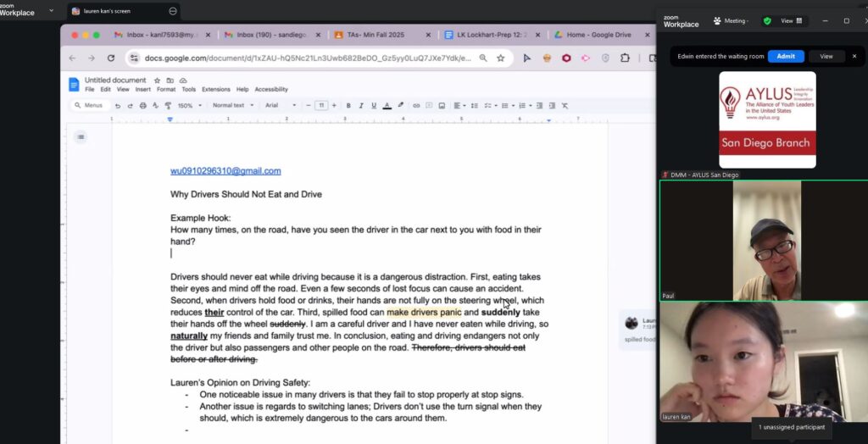Viewport: 868px width, 444px height.
Task: Toggle bold formatting in Docs toolbar
Action: [x=348, y=105]
